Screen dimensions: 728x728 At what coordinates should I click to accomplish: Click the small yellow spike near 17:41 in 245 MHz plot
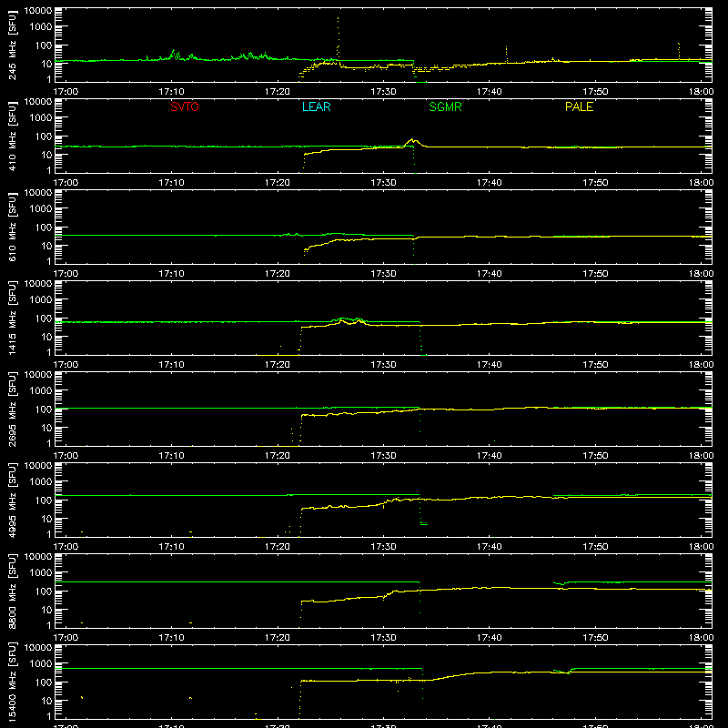point(506,54)
